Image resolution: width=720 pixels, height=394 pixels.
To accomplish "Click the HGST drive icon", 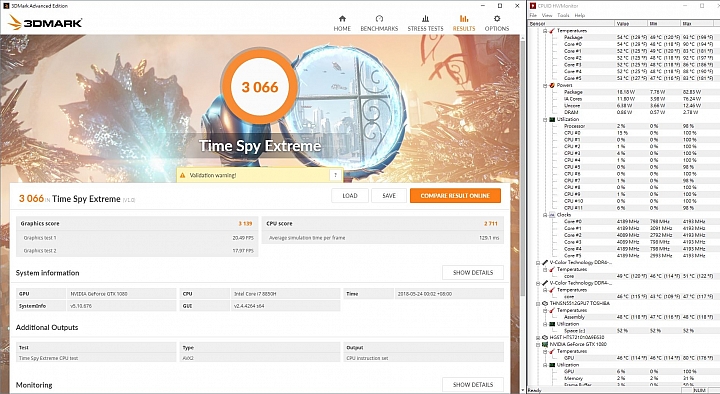I will (x=545, y=338).
